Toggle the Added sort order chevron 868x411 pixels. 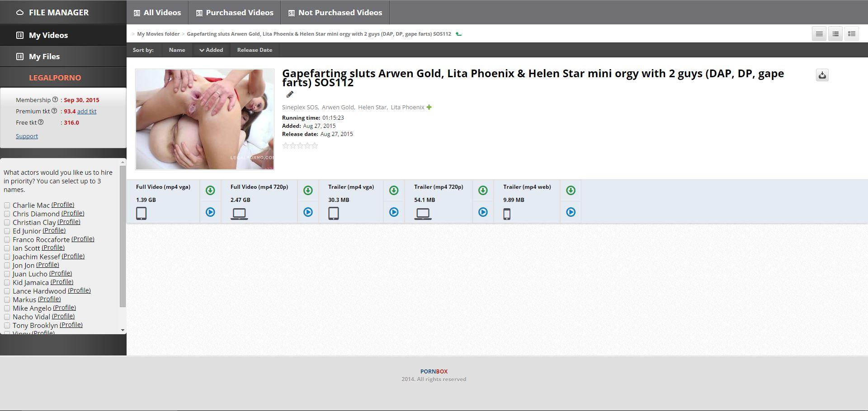[x=202, y=50]
